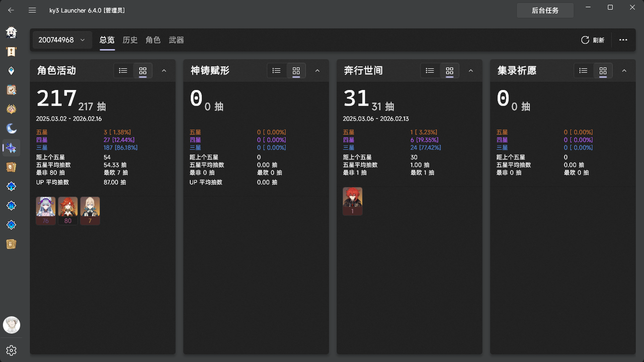Switch to the 历史 tab
Screen dimensions: 644x362
[130, 40]
